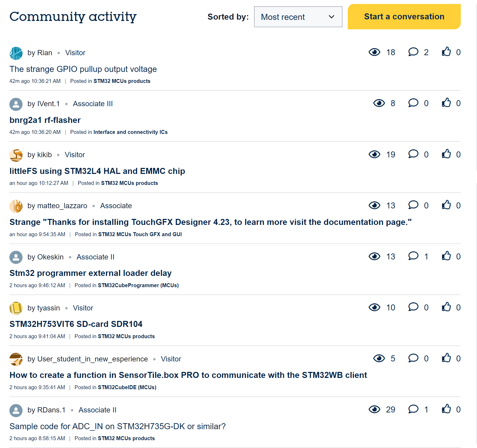
Task: Click the thumbs-up icon on Rian's post
Action: (446, 52)
